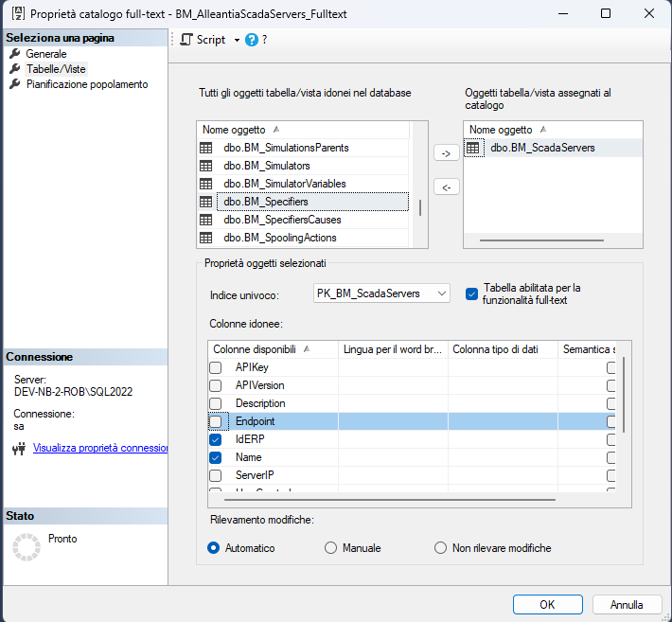Open the Pianificazione popolamento page
The height and width of the screenshot is (622, 672).
87,84
